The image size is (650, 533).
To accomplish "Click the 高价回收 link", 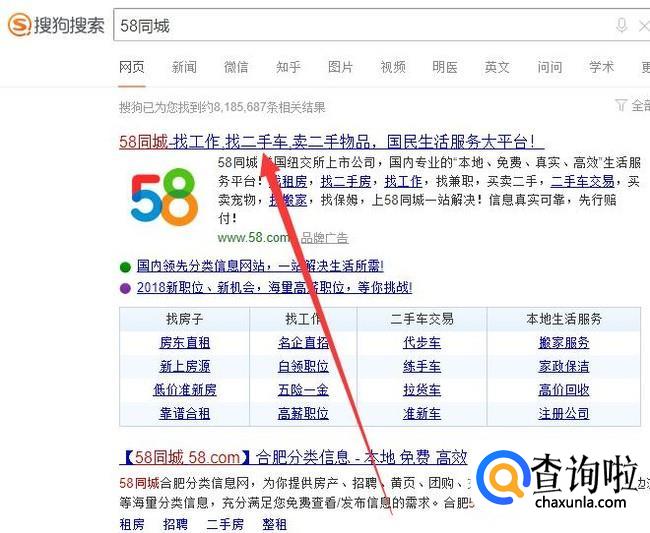I will click(x=564, y=390).
